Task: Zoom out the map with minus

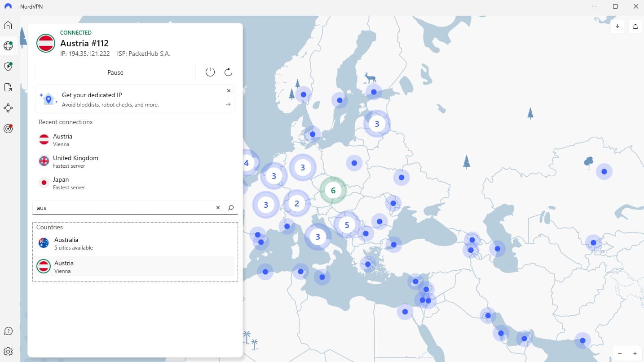Action: (620, 353)
